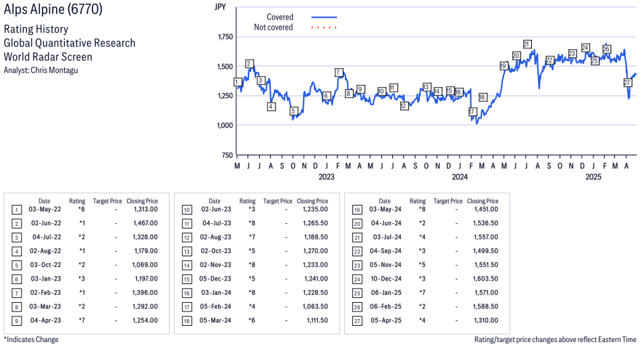Click the '02-Aug-23' date cell
Viewport: 644px width, 344px height.
215,237
